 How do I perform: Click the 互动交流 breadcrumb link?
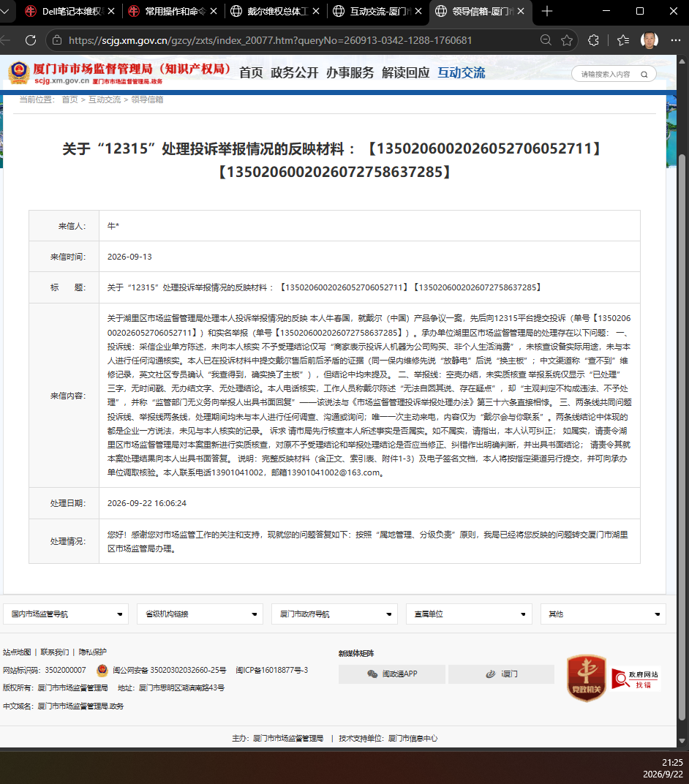[105, 99]
